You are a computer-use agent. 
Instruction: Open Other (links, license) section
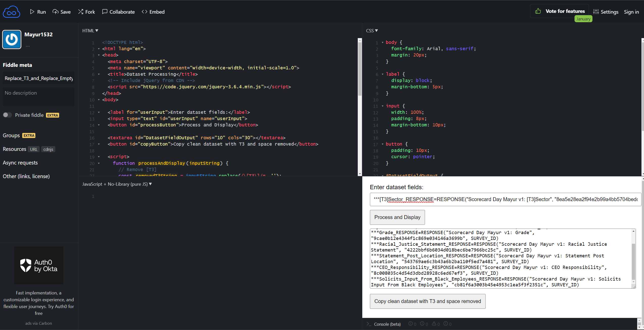coord(26,176)
